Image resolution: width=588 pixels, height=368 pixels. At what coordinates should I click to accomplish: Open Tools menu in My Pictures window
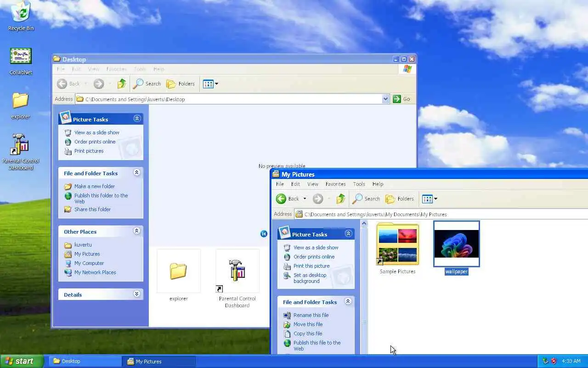point(359,184)
